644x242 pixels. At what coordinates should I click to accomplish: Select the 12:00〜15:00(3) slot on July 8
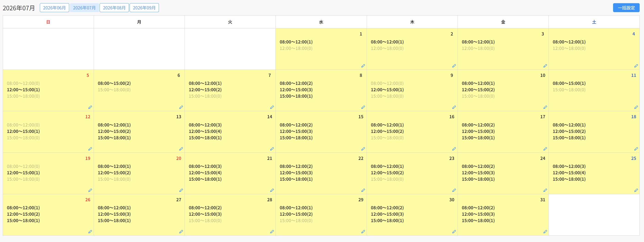(x=296, y=90)
